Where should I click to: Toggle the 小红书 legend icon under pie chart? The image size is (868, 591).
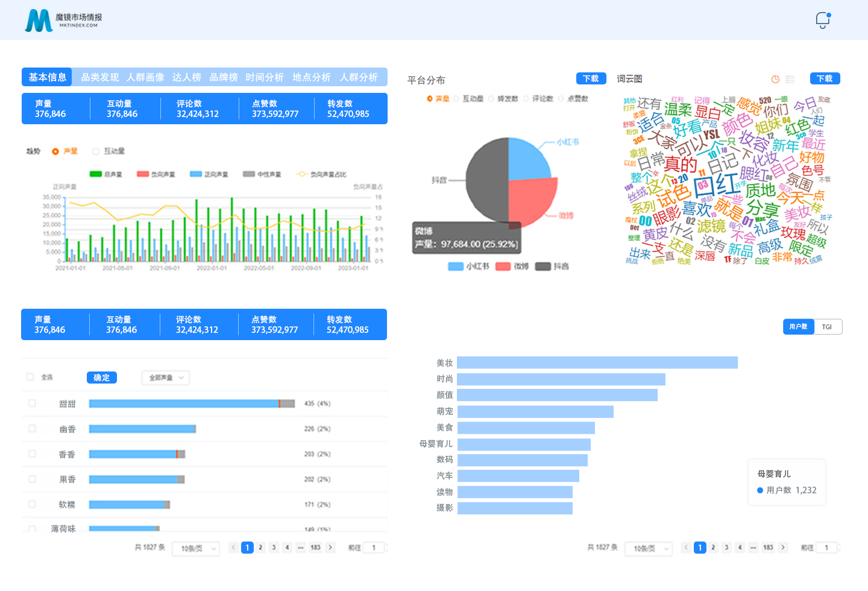point(456,267)
